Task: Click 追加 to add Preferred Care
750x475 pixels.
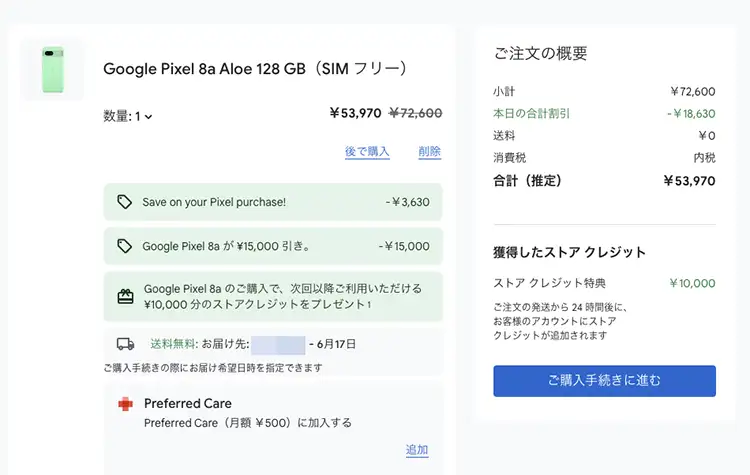Action: coord(417,450)
